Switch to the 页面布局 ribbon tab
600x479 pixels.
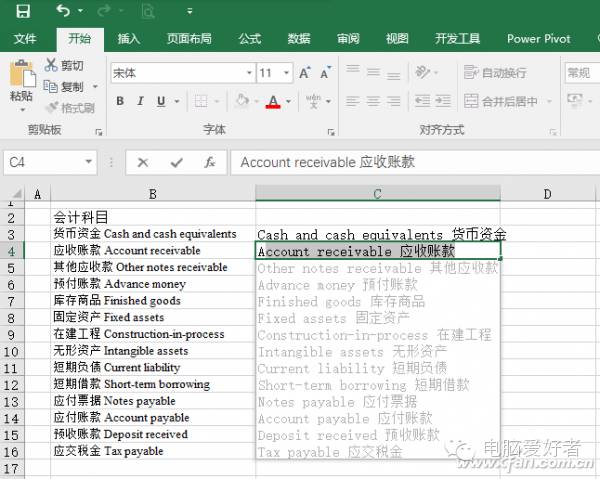[189, 39]
